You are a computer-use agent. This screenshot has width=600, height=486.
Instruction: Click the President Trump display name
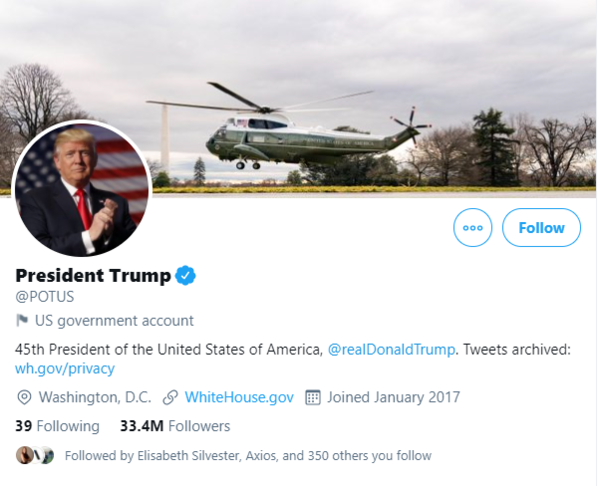click(x=93, y=276)
